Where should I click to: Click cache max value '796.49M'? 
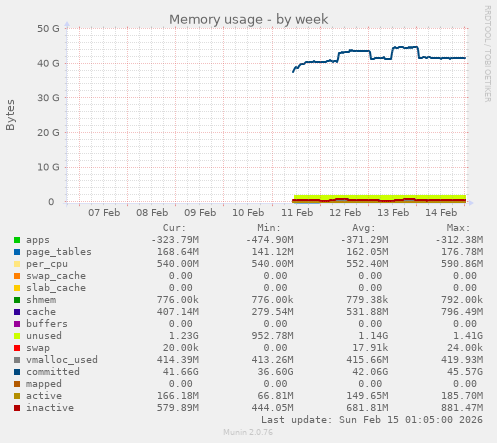point(462,312)
